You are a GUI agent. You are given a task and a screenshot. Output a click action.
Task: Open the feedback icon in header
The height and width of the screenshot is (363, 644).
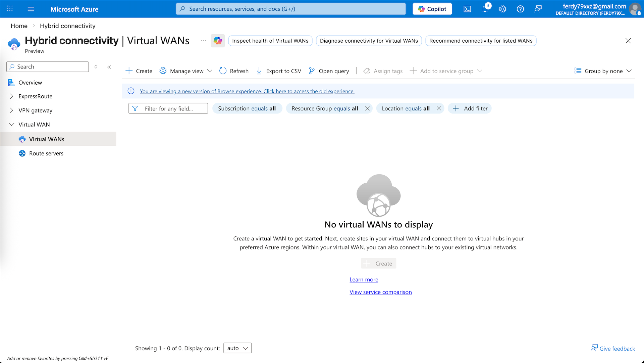click(538, 9)
